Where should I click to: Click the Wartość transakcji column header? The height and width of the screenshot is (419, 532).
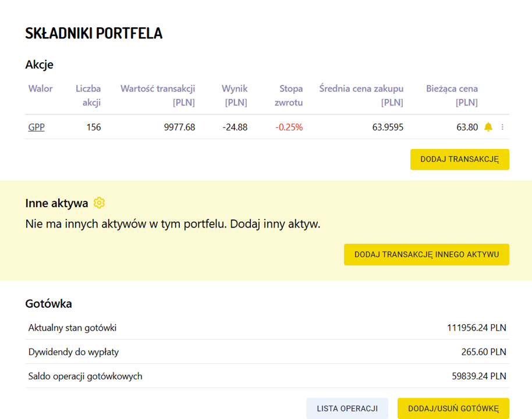[158, 95]
